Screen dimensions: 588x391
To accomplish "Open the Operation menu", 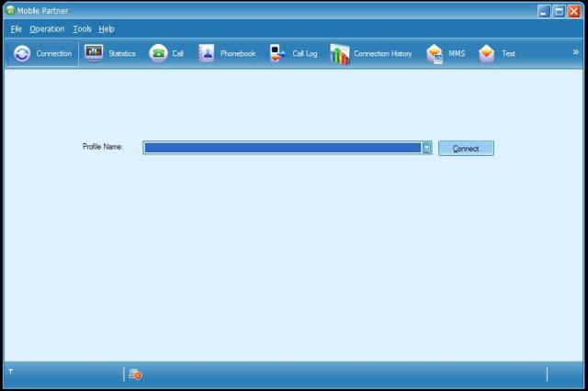I will 47,28.
